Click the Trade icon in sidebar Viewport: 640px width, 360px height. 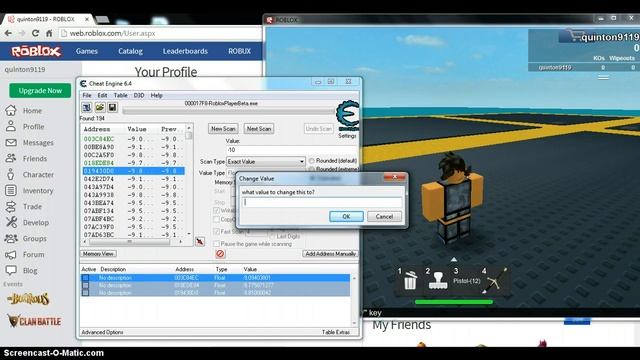11,207
